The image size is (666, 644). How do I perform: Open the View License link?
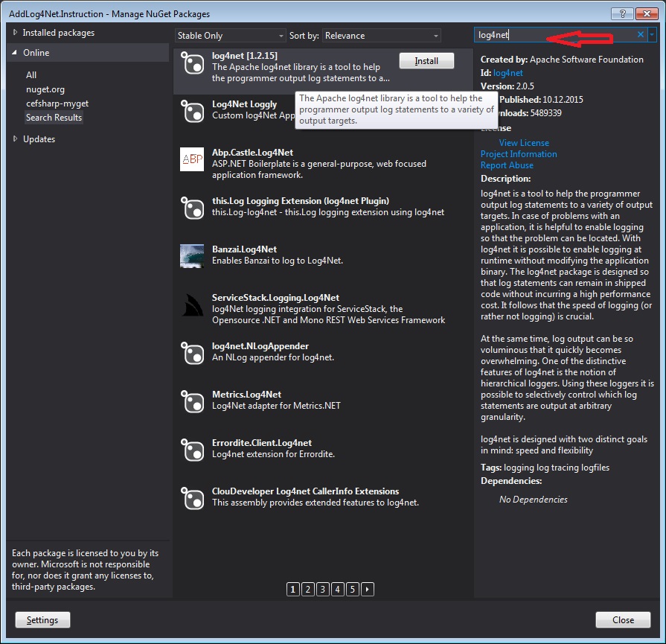coord(524,143)
